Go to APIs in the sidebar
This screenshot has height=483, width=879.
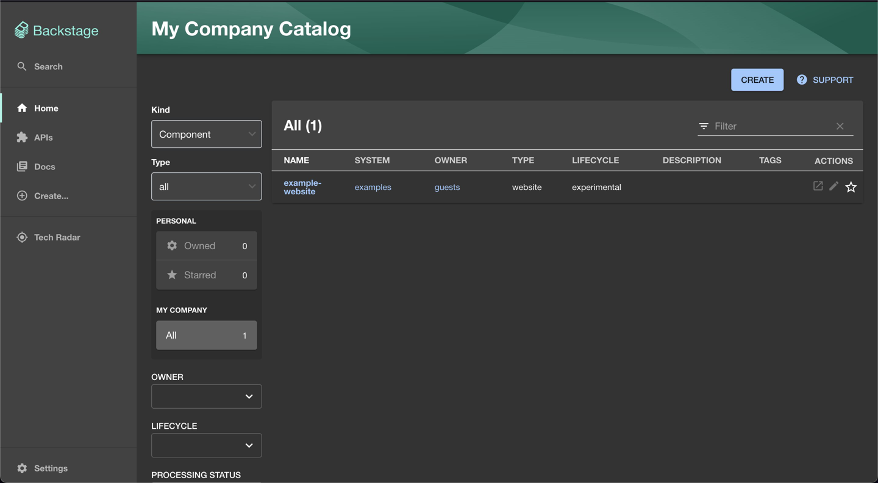tap(43, 138)
